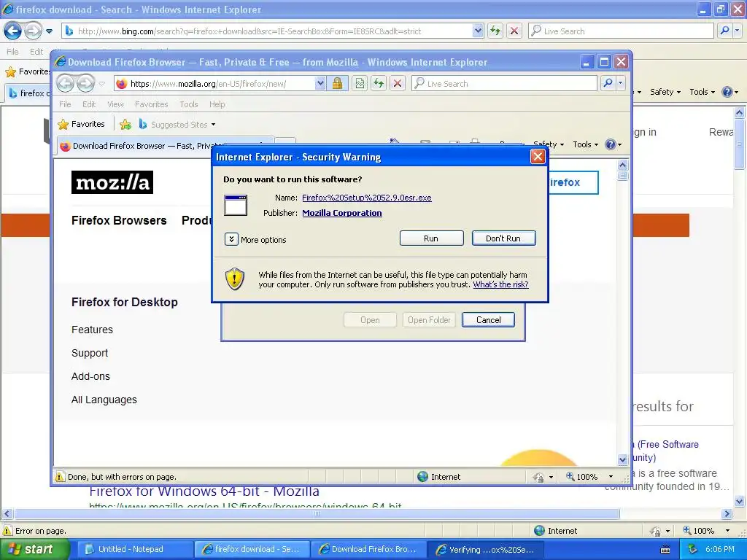Open the View menu in the Mozilla window
The width and height of the screenshot is (747, 560).
[115, 104]
